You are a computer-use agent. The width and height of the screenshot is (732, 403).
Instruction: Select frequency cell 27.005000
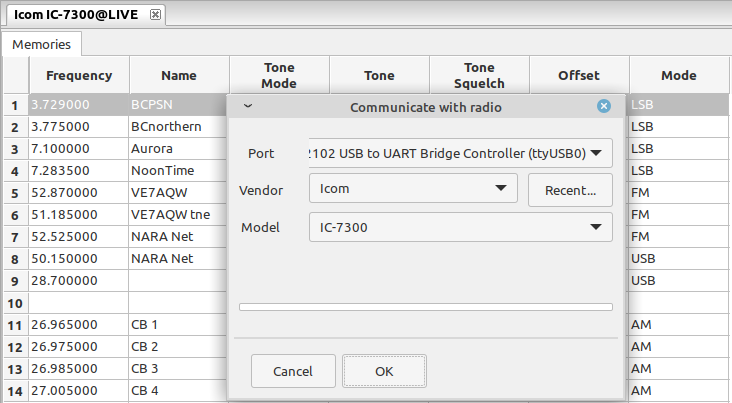coord(78,390)
